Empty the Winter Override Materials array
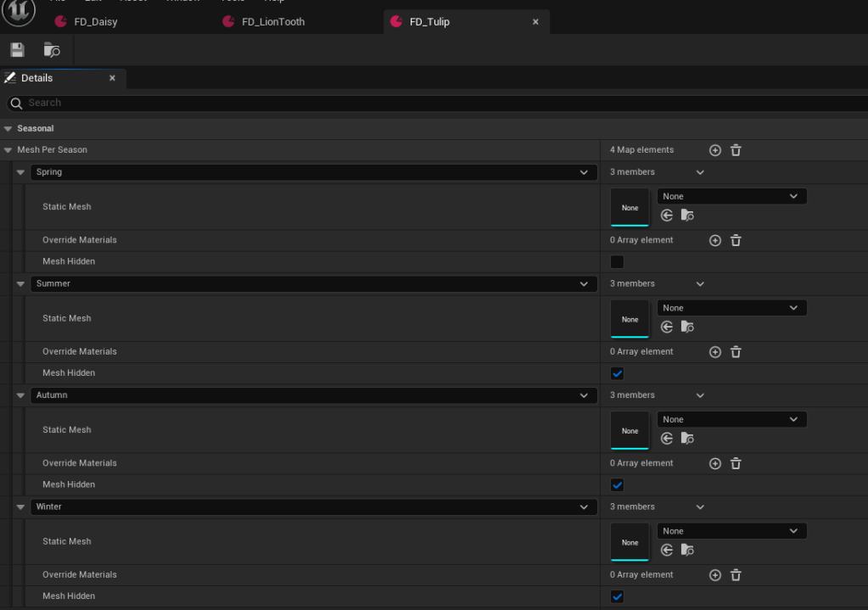Screen dimensions: 868x610 pos(736,575)
